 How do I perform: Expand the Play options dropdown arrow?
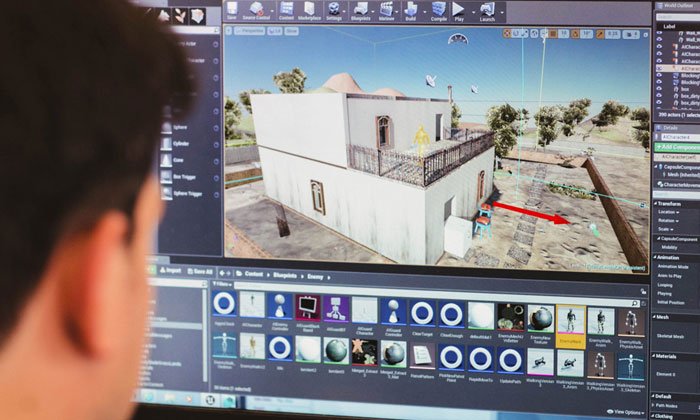click(472, 12)
